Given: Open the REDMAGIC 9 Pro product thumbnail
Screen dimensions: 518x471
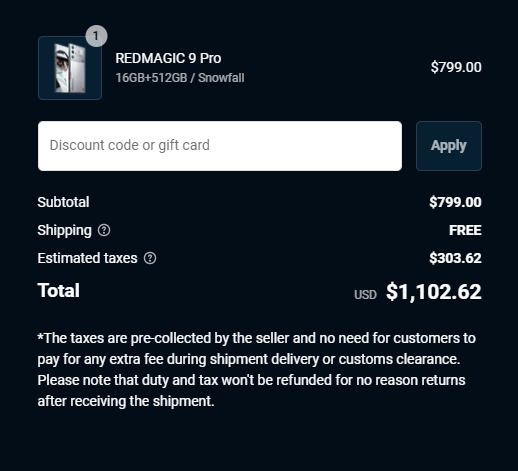Looking at the screenshot, I should (x=70, y=68).
